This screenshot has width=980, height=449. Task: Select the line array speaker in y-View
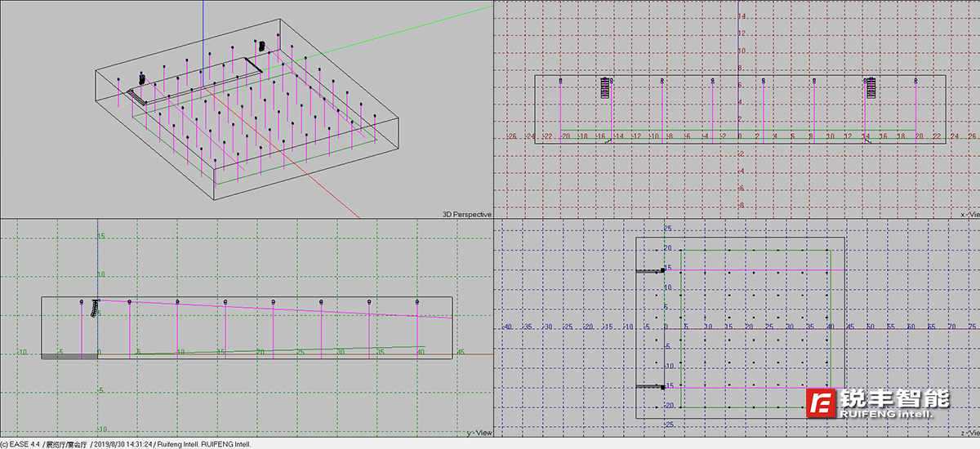pyautogui.click(x=95, y=308)
